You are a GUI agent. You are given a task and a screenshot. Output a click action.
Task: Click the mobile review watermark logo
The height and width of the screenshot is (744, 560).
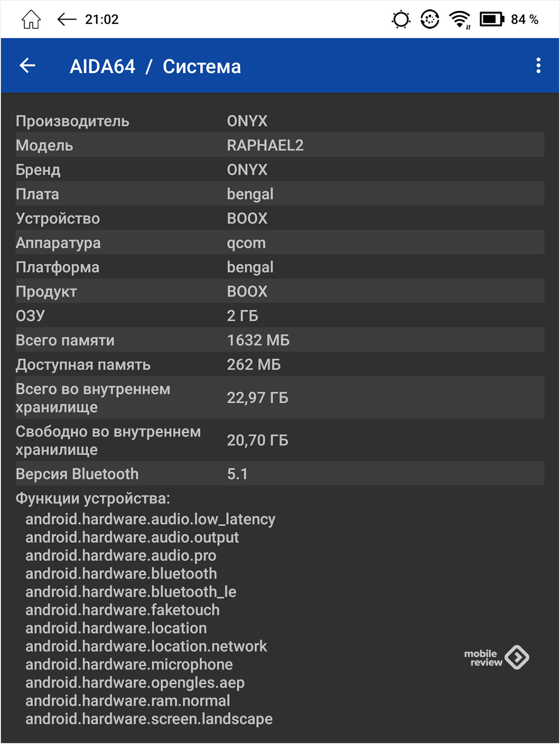[496, 658]
